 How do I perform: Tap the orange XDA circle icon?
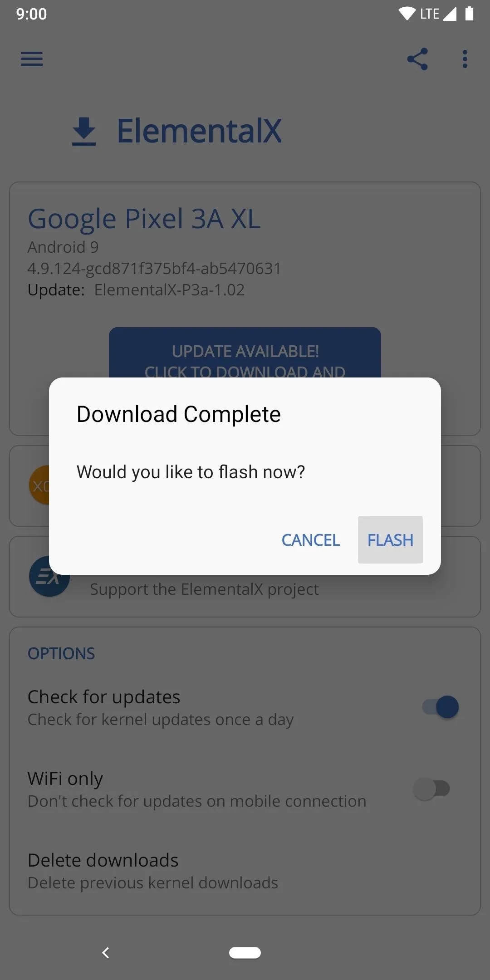coord(39,485)
